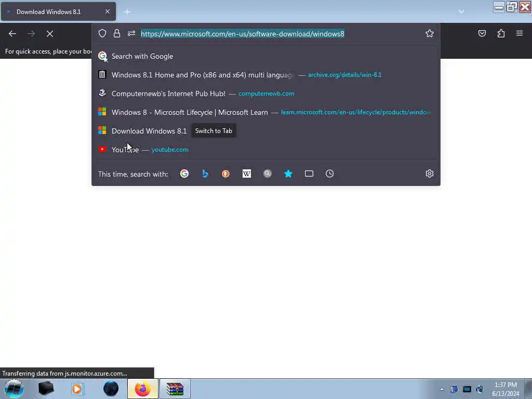The width and height of the screenshot is (532, 399).
Task: Click the URL text in the address bar
Action: (243, 34)
